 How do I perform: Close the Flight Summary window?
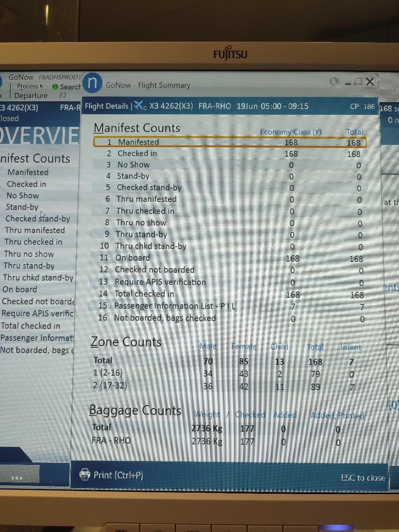click(370, 81)
